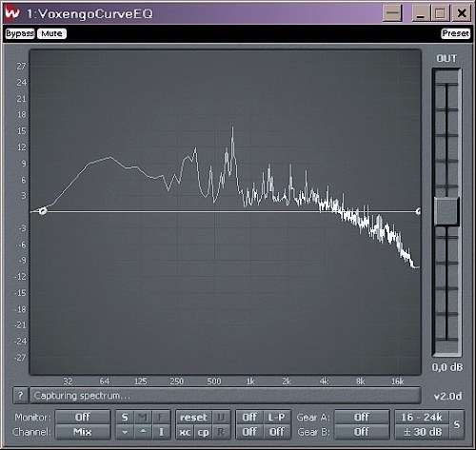Open the ± 30 dB gain range selector
The image size is (476, 450).
click(x=422, y=432)
